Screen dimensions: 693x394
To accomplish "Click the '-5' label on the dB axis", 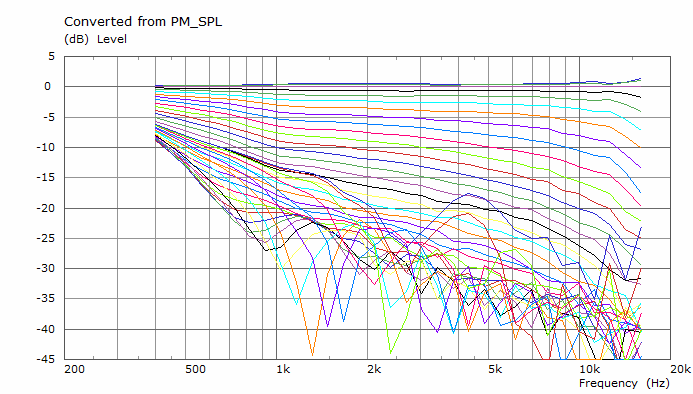I will click(49, 117).
